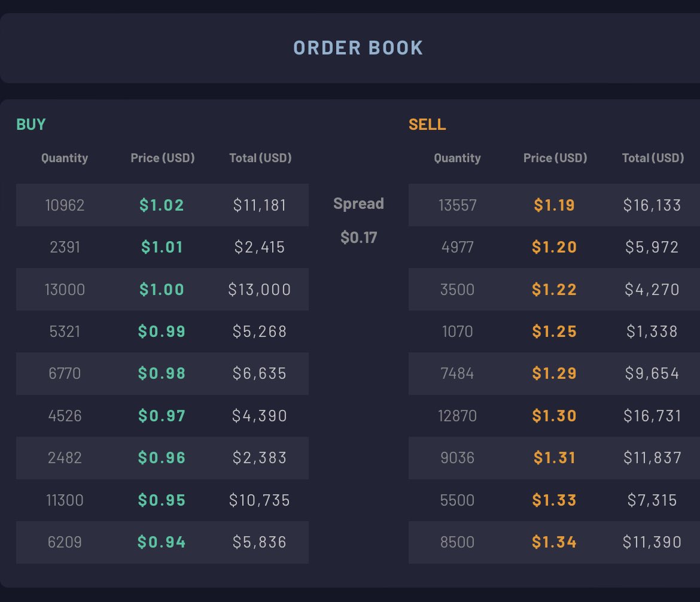Select buy total $11,181
700x602 pixels.
[x=260, y=205]
